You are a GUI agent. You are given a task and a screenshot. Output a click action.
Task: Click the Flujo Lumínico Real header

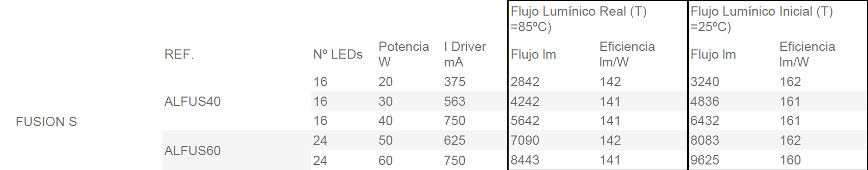(x=579, y=19)
